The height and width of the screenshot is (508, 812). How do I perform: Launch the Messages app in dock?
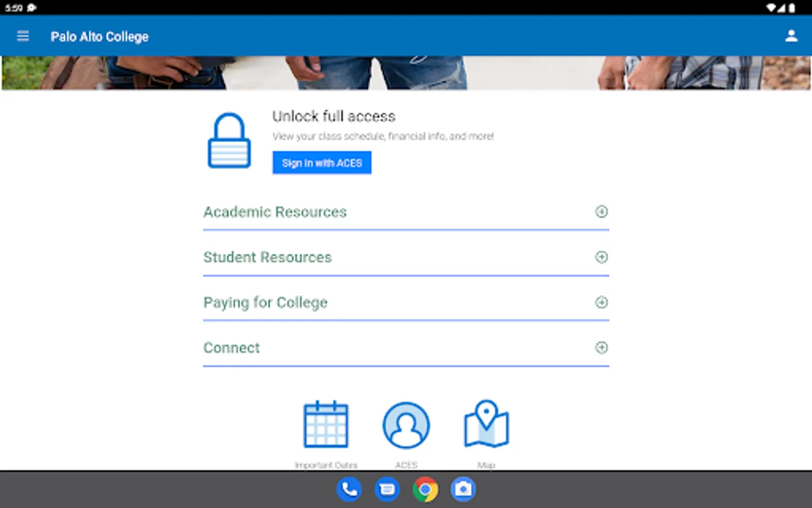pyautogui.click(x=387, y=489)
